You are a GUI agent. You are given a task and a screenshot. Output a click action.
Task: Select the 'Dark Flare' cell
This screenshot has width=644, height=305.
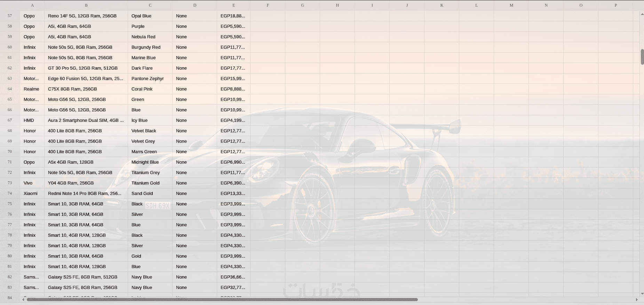tap(150, 68)
